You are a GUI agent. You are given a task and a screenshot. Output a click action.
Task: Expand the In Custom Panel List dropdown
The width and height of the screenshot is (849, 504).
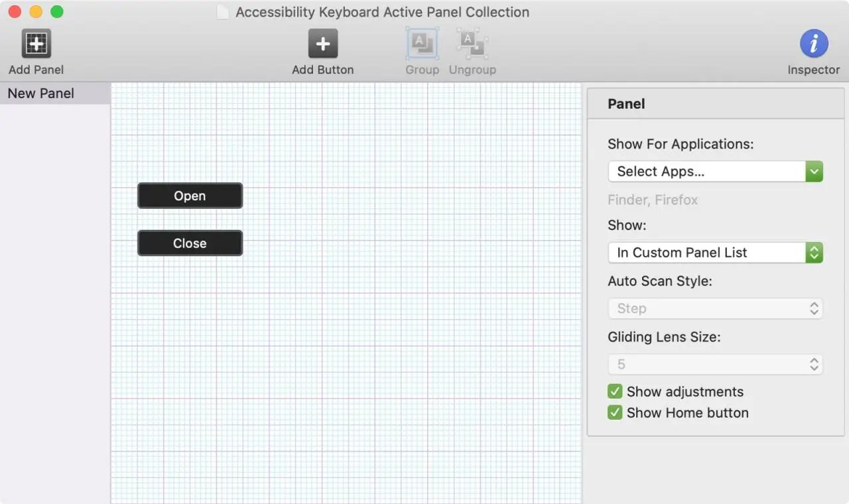click(715, 253)
